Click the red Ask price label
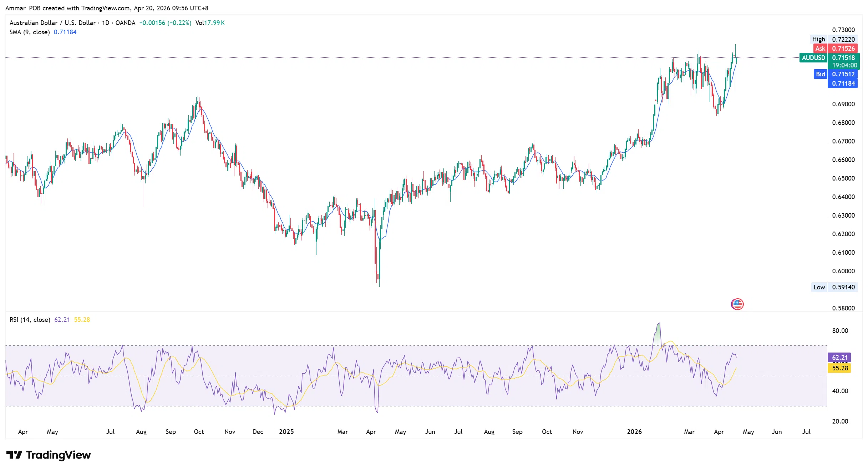This screenshot has width=868, height=471. click(x=835, y=49)
